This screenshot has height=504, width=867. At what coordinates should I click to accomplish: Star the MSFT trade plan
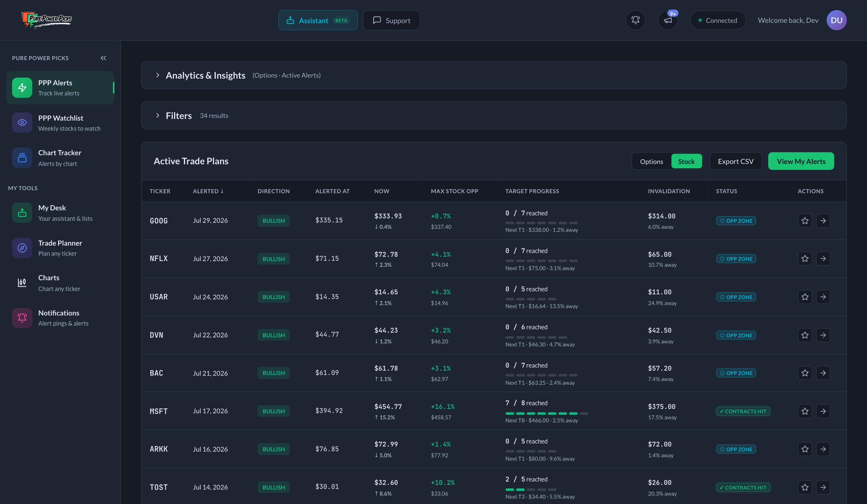[x=805, y=411]
